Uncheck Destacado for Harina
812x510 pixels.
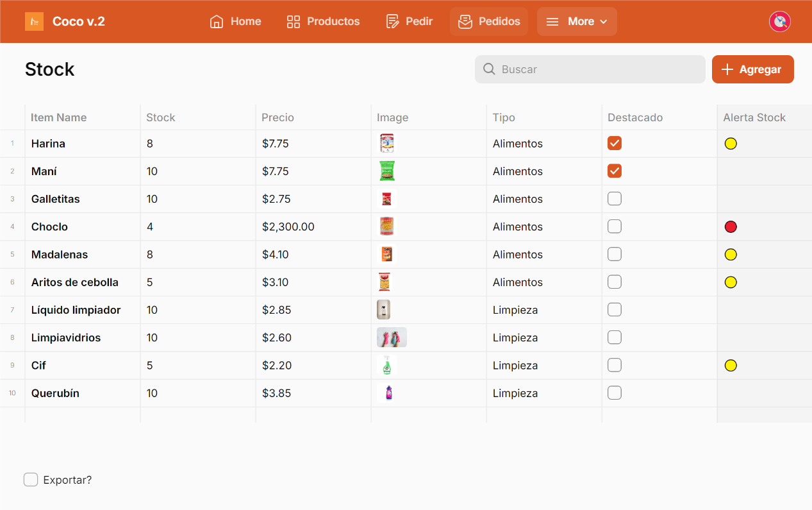click(615, 143)
